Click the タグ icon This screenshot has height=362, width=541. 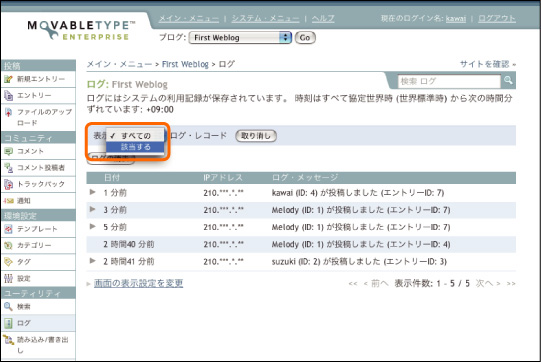pos(8,262)
